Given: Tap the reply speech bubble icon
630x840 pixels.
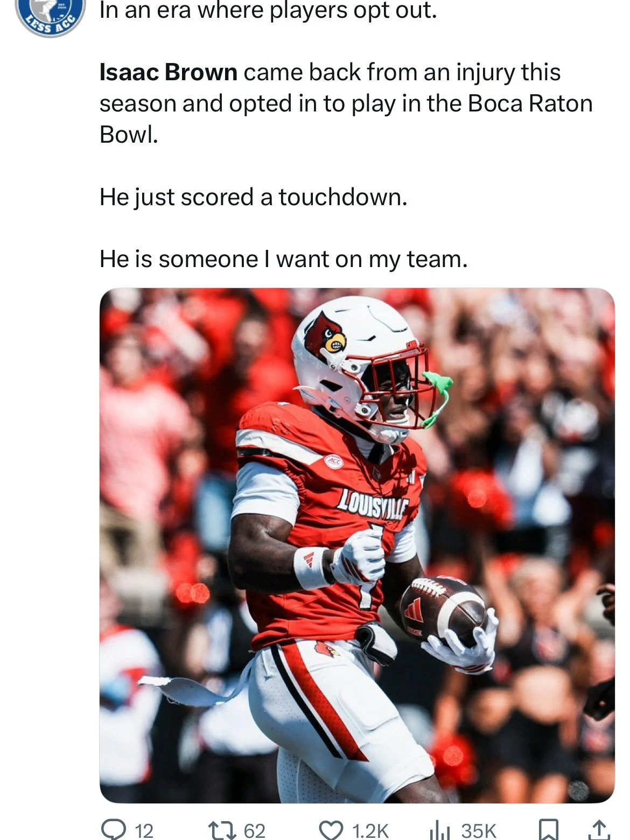Looking at the screenshot, I should click(113, 830).
